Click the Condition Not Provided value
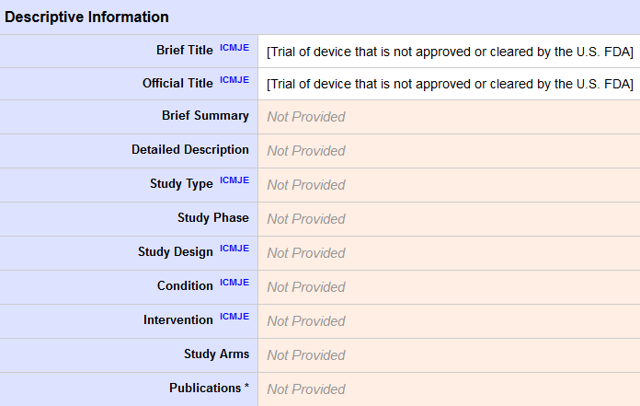 pos(306,287)
